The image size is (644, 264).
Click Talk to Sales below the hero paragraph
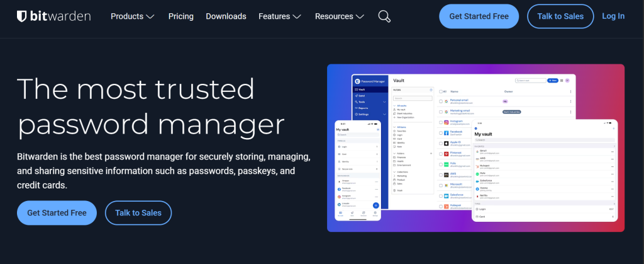138,212
